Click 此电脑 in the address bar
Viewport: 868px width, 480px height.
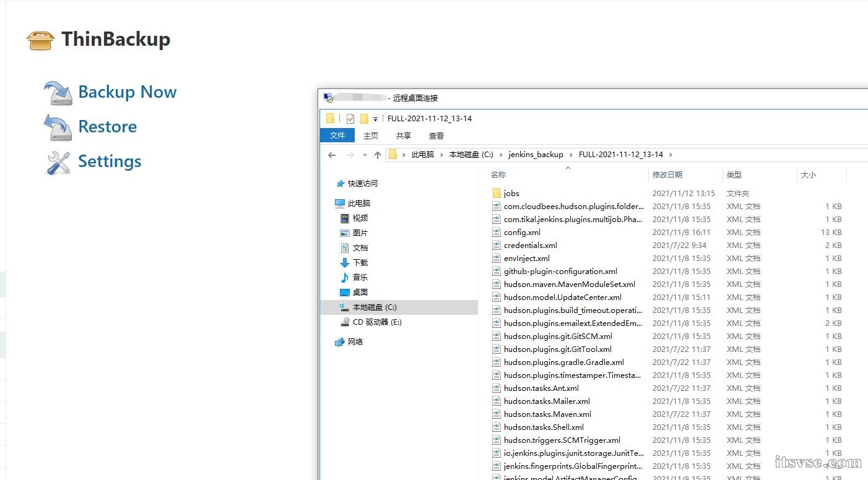pos(423,155)
